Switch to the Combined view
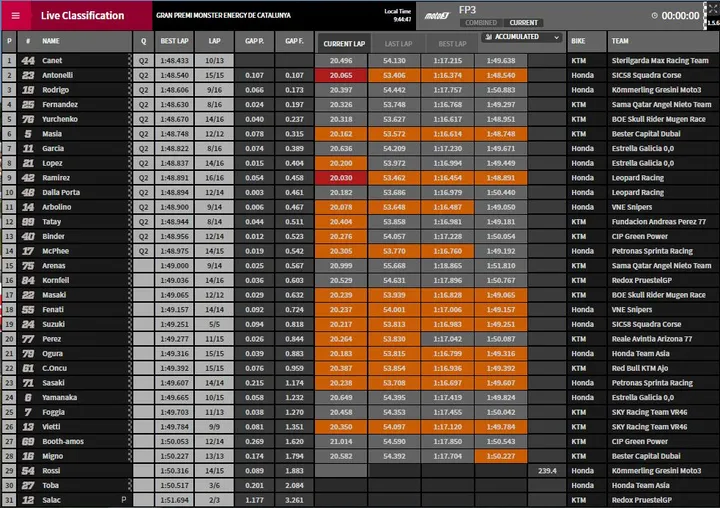The height and width of the screenshot is (508, 720). (481, 23)
